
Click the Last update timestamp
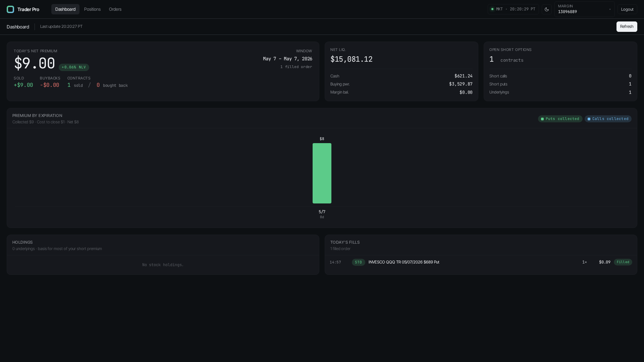[x=61, y=26]
